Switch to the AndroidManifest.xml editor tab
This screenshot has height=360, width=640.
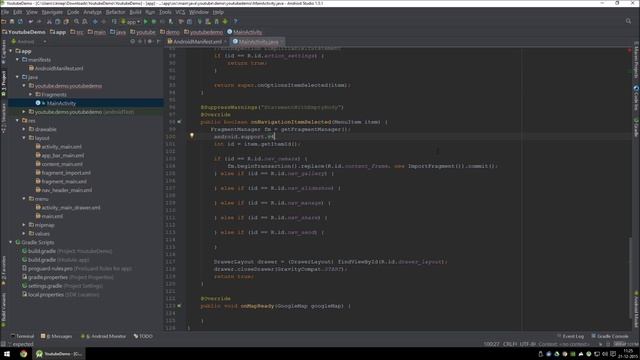197,42
